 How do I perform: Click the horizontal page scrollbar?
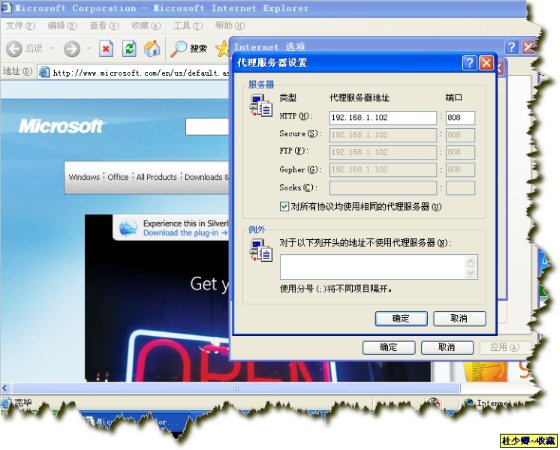(x=236, y=388)
